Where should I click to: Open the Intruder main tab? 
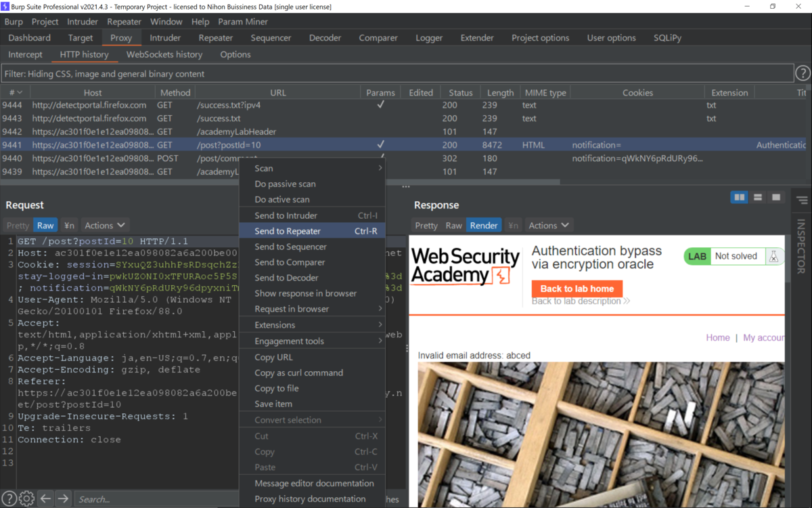(165, 38)
